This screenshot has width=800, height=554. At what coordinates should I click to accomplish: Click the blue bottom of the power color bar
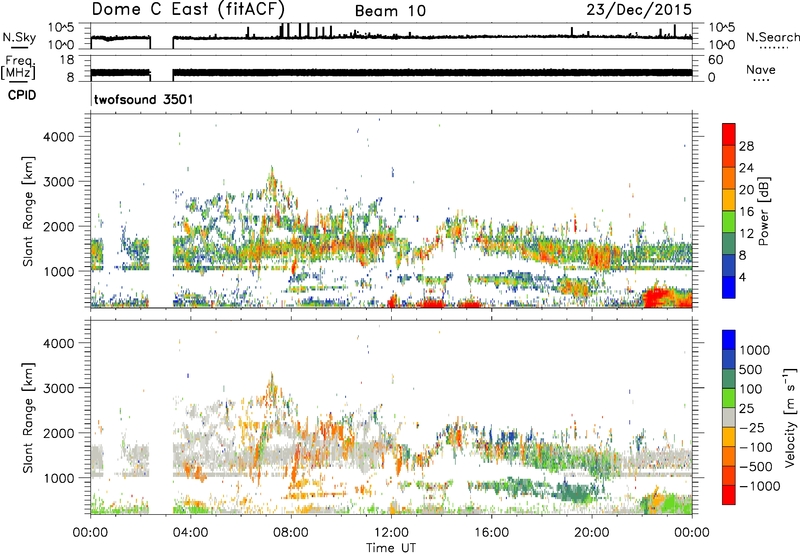(x=729, y=287)
